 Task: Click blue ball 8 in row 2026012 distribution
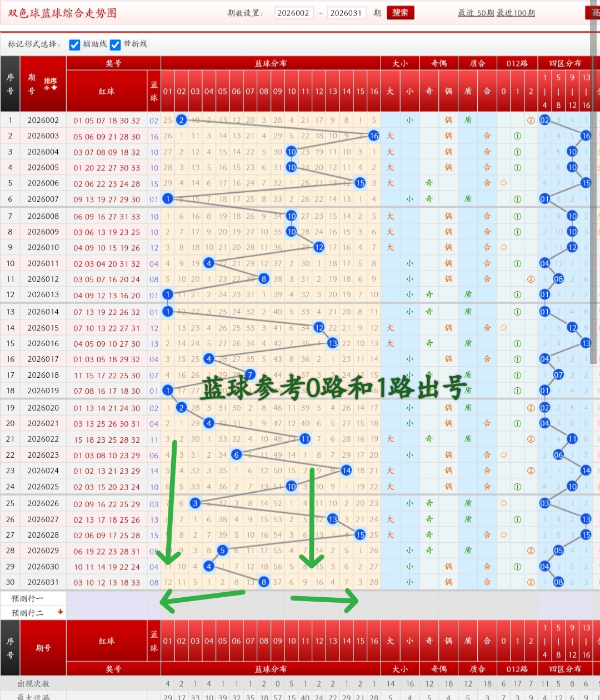click(264, 279)
